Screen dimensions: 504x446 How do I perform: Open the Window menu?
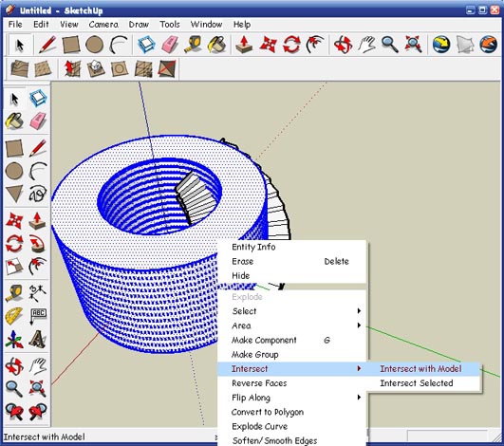tap(206, 25)
